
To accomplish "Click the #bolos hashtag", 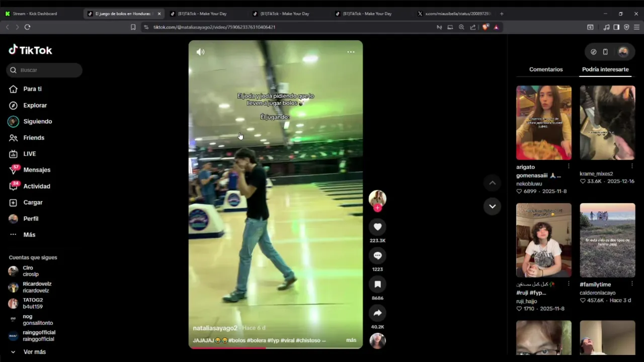I will 236,340.
